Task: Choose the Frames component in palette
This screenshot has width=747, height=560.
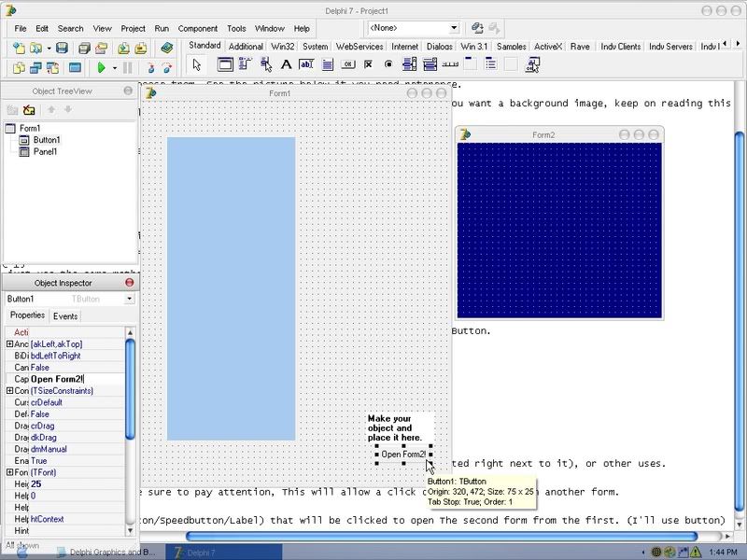Action: [225, 64]
